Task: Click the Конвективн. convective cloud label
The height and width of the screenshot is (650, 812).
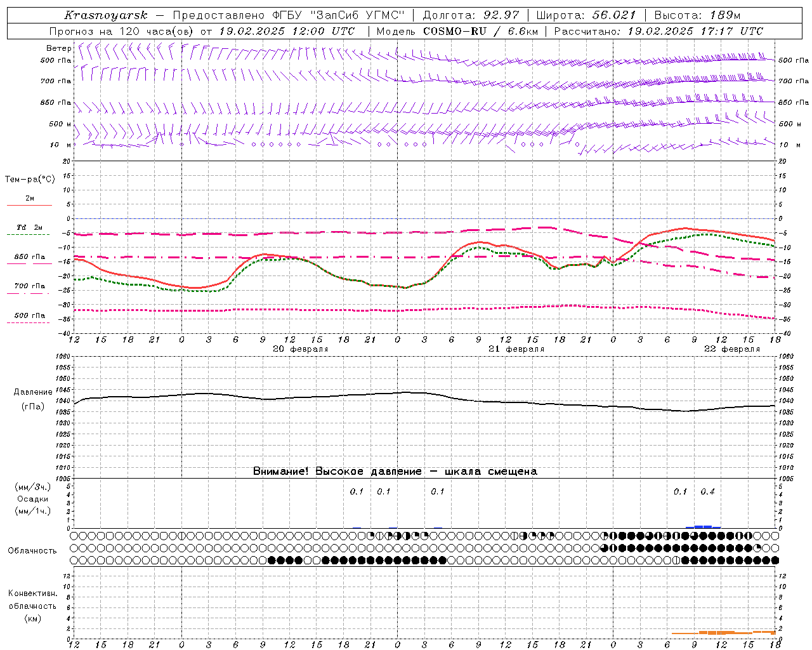Action: coord(32,594)
